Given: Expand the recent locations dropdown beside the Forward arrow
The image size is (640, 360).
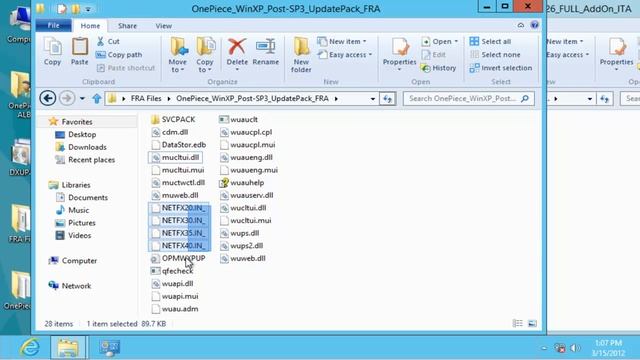Looking at the screenshot, I should (82, 98).
